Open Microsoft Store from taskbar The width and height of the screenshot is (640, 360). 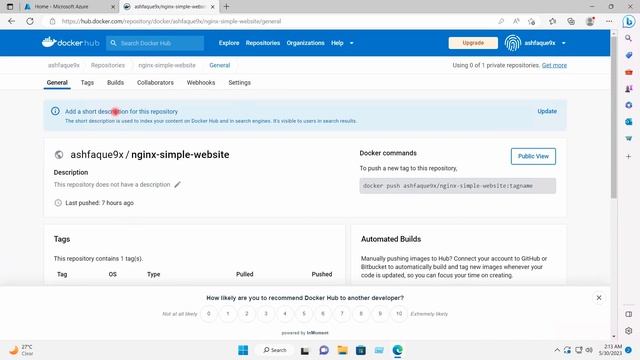point(361,350)
